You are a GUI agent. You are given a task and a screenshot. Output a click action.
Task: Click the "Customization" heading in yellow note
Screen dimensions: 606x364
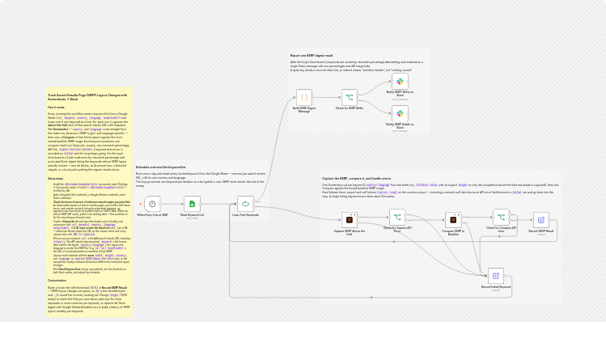click(57, 281)
